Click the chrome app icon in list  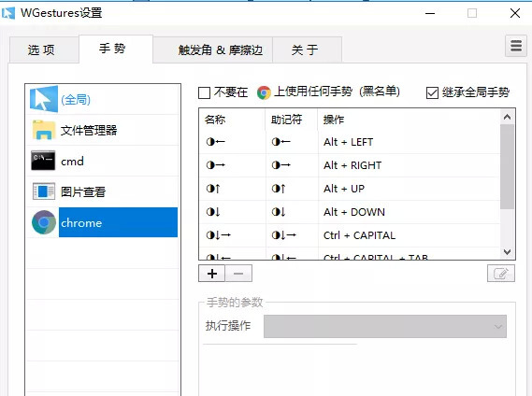(x=44, y=222)
